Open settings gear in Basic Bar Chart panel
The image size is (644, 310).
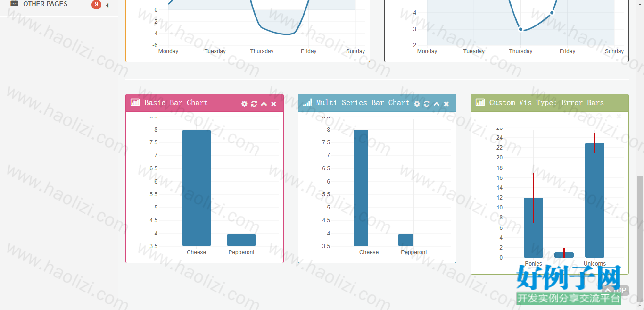coord(244,104)
